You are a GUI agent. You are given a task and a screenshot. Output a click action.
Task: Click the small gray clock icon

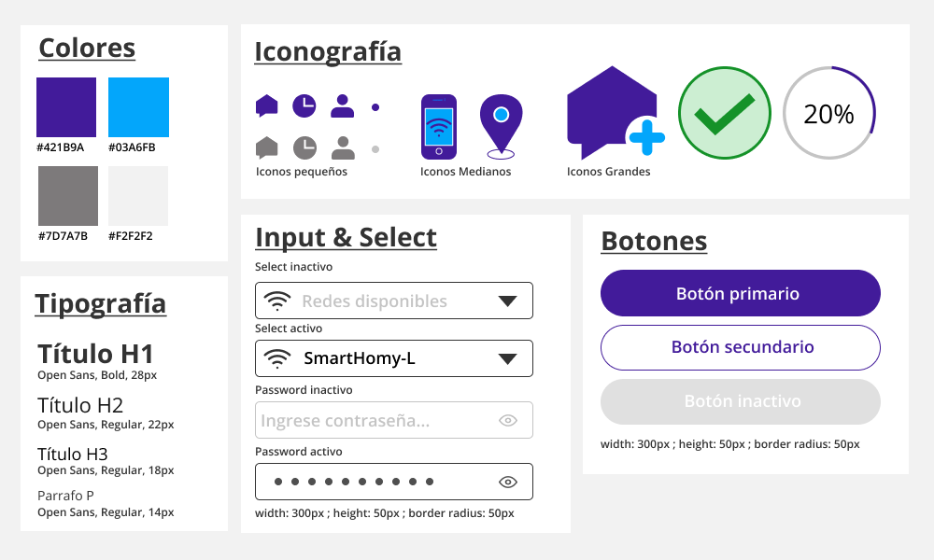tap(304, 147)
